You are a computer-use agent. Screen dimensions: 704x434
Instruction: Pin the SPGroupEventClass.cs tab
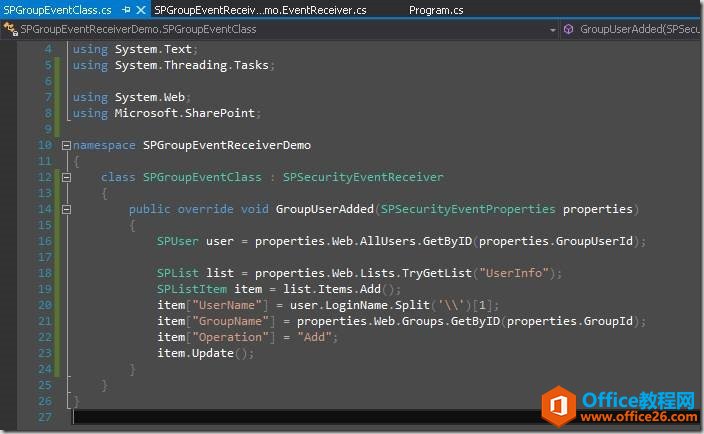click(x=126, y=10)
